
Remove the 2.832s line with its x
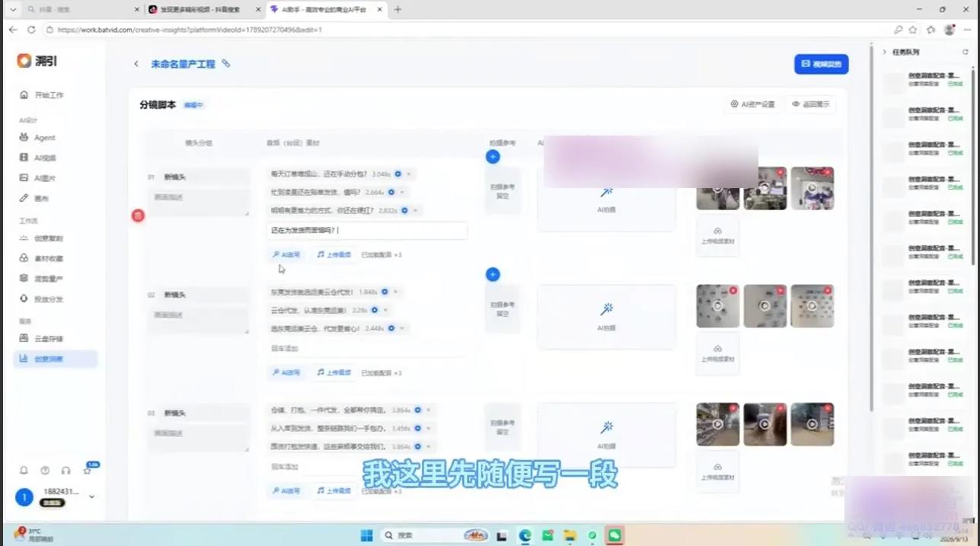click(416, 210)
